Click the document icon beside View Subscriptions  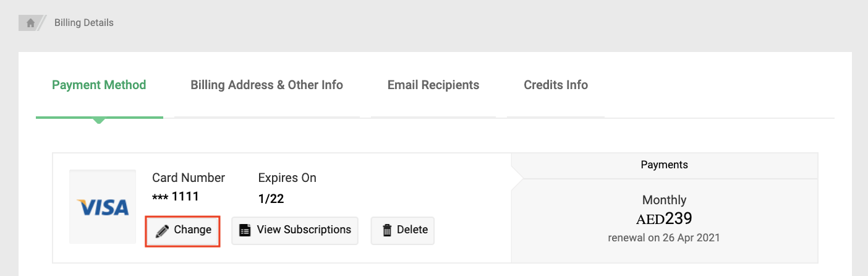tap(245, 230)
